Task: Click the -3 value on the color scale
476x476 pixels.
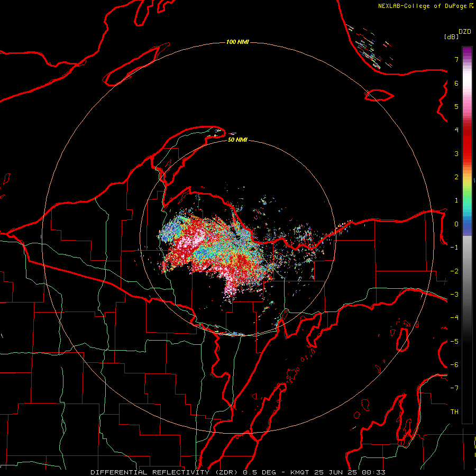Action: coord(454,295)
